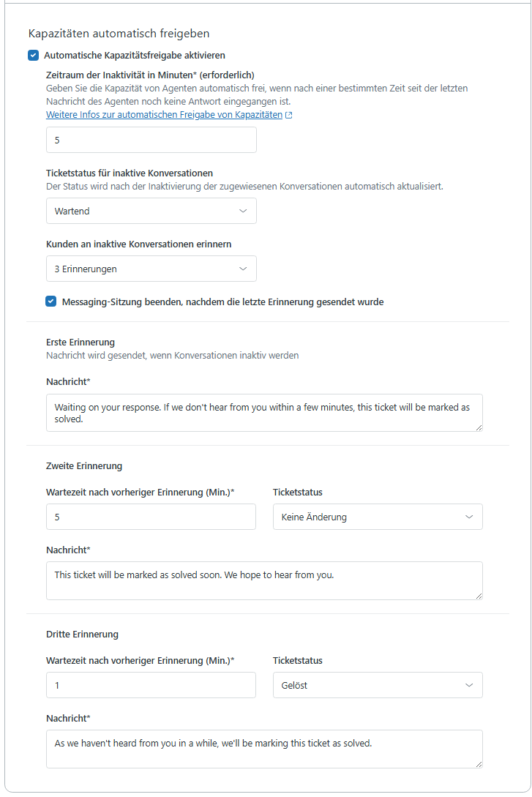Focus the Dritte Erinnerung Wartezeit field

(151, 685)
